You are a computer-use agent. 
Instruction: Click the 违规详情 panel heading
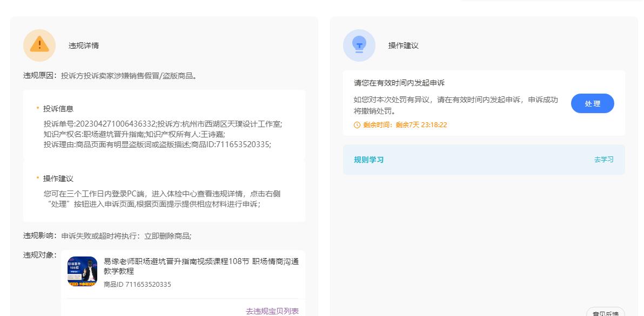[84, 46]
